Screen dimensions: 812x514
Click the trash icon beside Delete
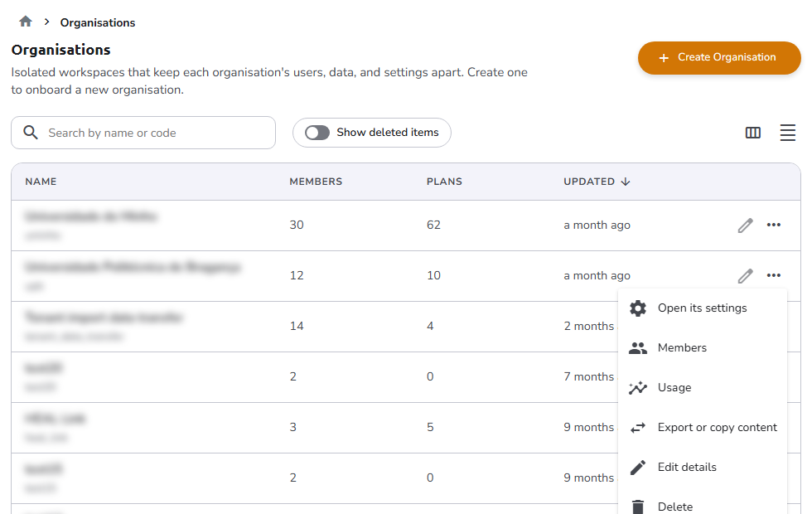click(637, 507)
